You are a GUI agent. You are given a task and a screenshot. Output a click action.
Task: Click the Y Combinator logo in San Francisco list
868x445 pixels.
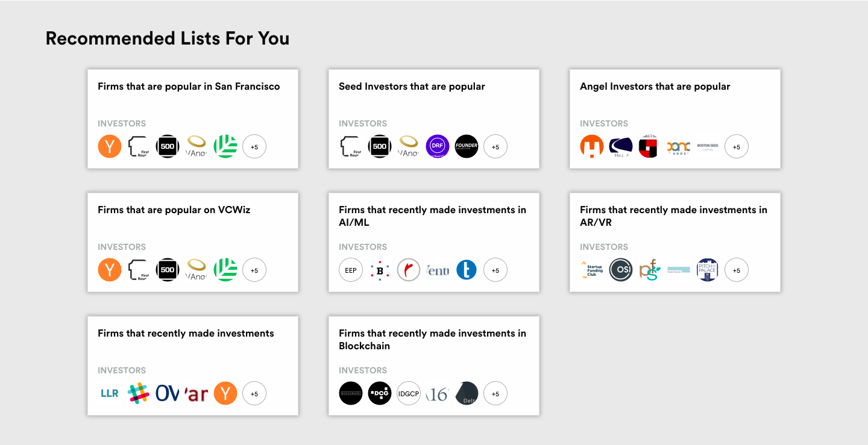(110, 146)
